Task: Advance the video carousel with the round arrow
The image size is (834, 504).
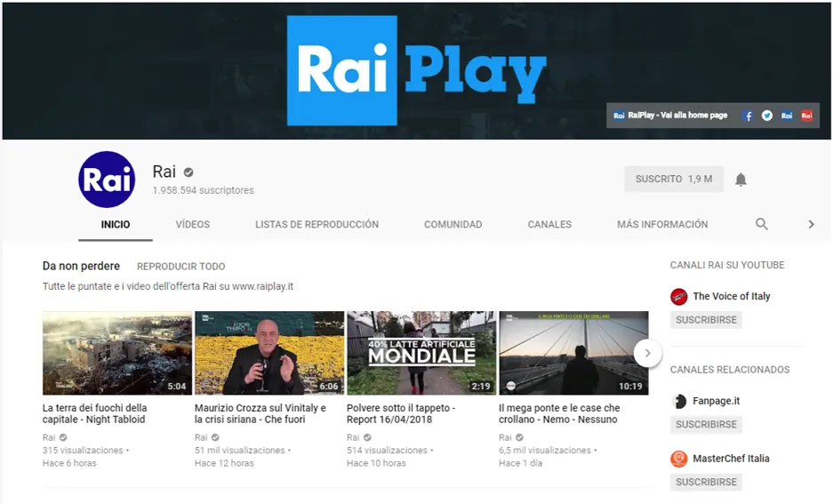Action: [x=647, y=353]
